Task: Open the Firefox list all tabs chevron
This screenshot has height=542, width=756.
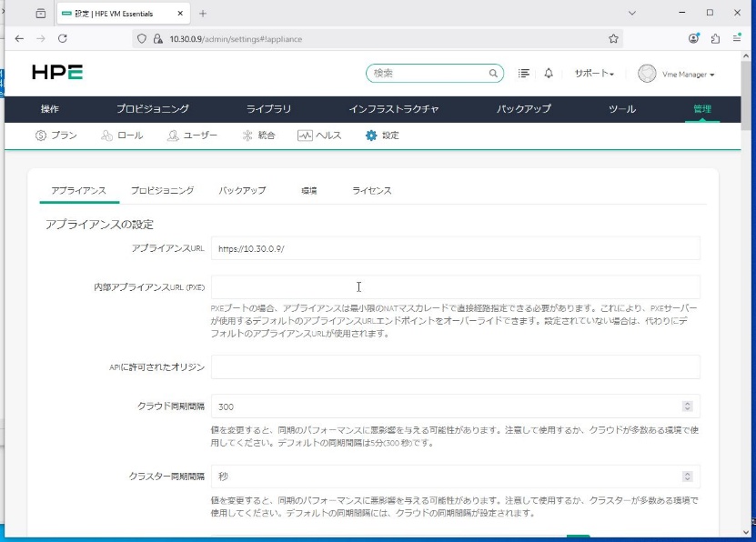Action: tap(632, 14)
